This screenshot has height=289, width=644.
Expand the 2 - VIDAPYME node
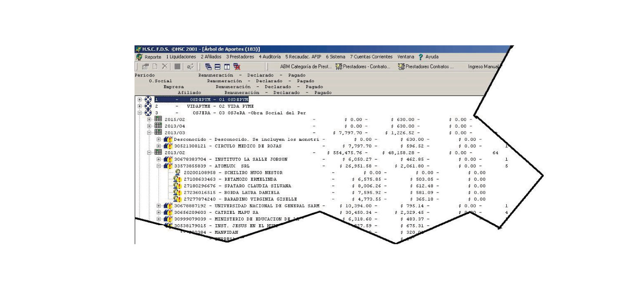point(140,106)
